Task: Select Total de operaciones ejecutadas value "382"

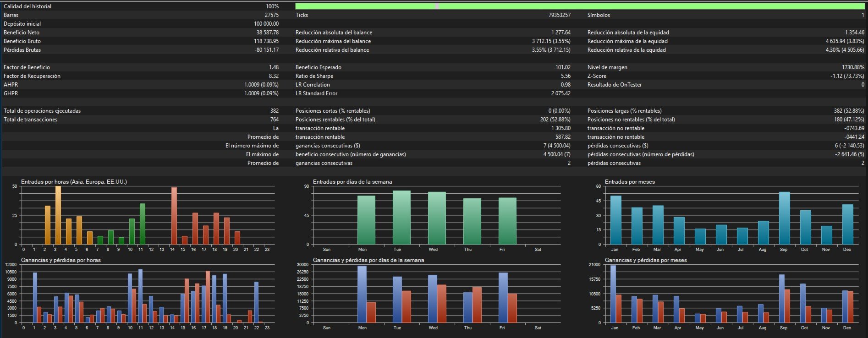Action: [x=275, y=111]
